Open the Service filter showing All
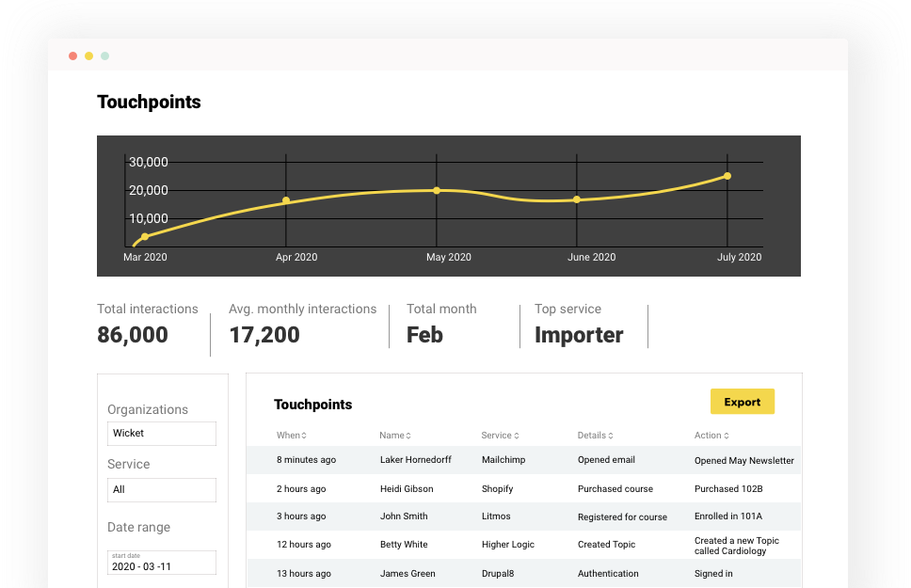 click(x=162, y=490)
